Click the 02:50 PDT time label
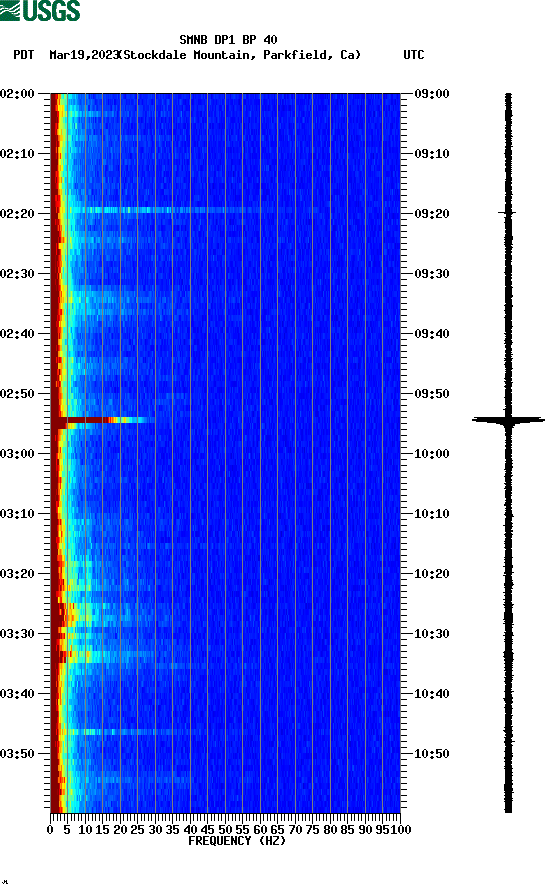552x893 pixels. (x=17, y=394)
